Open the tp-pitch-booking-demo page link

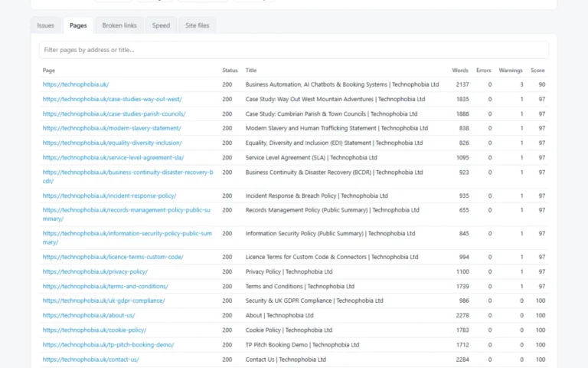(x=109, y=344)
